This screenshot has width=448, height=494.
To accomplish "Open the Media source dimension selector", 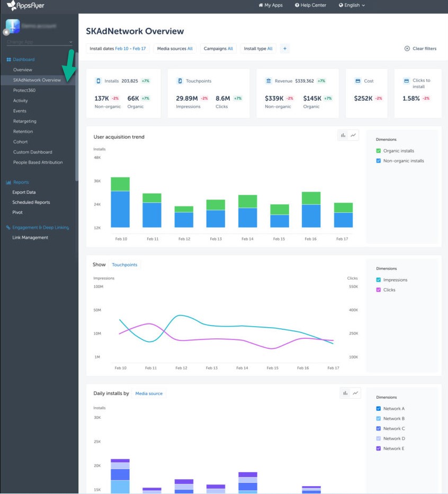I will 149,393.
